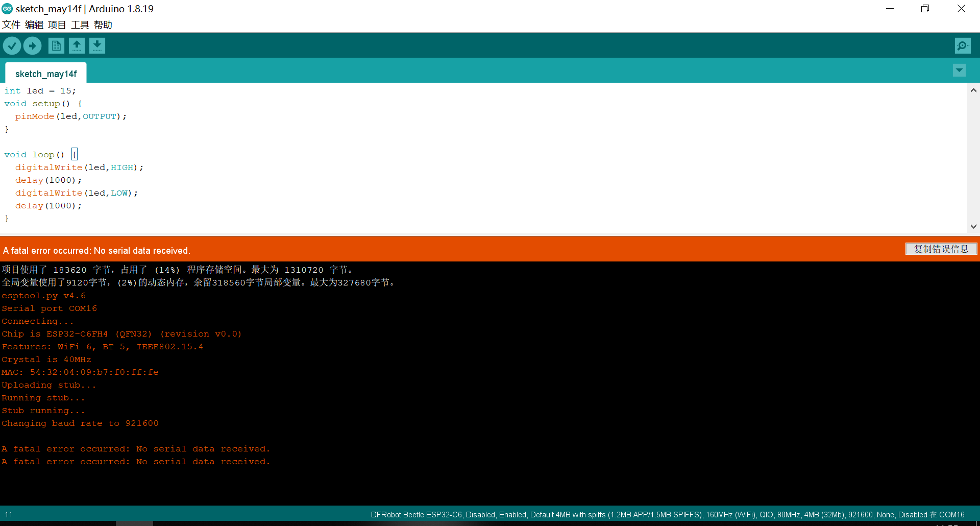This screenshot has height=526, width=980.
Task: Select the sketch_may14f tab
Action: 46,74
